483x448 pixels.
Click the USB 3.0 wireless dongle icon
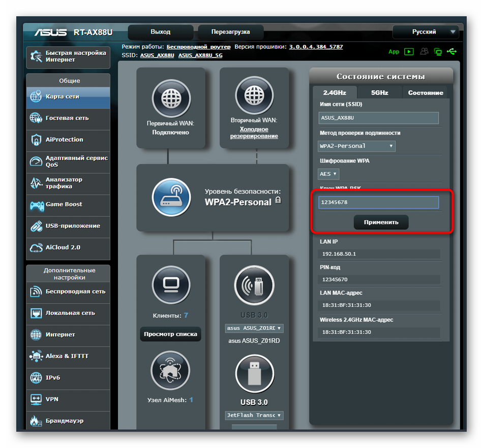254,285
